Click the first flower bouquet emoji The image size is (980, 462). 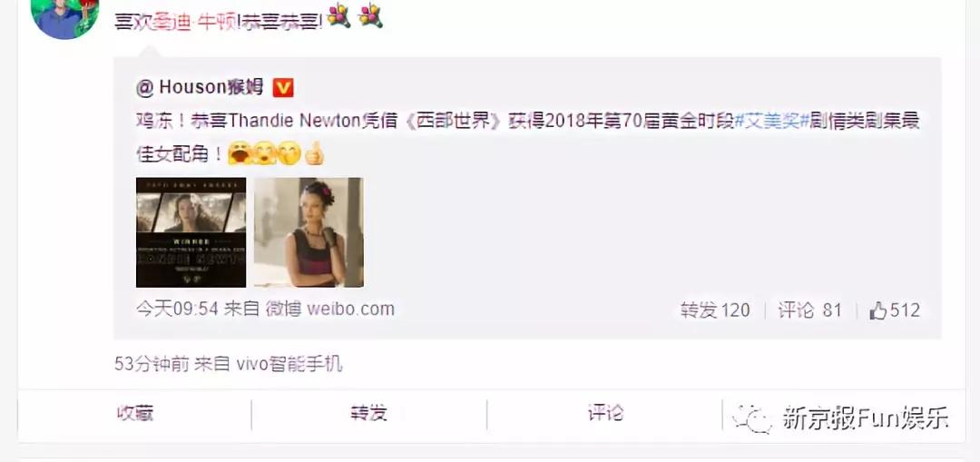(339, 16)
